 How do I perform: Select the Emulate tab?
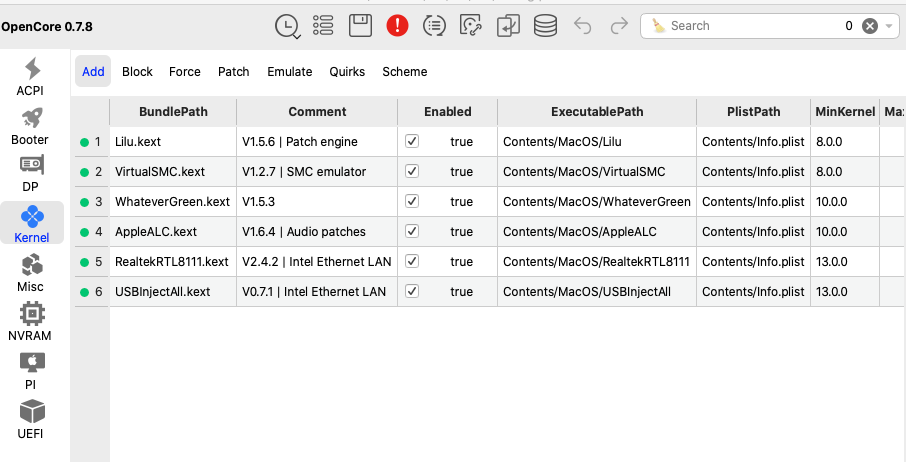[290, 72]
